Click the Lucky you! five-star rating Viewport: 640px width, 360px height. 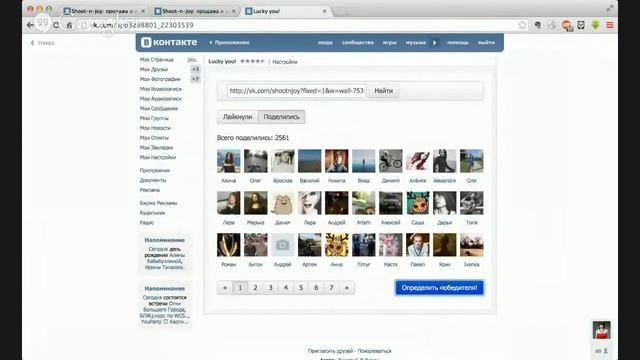point(252,61)
